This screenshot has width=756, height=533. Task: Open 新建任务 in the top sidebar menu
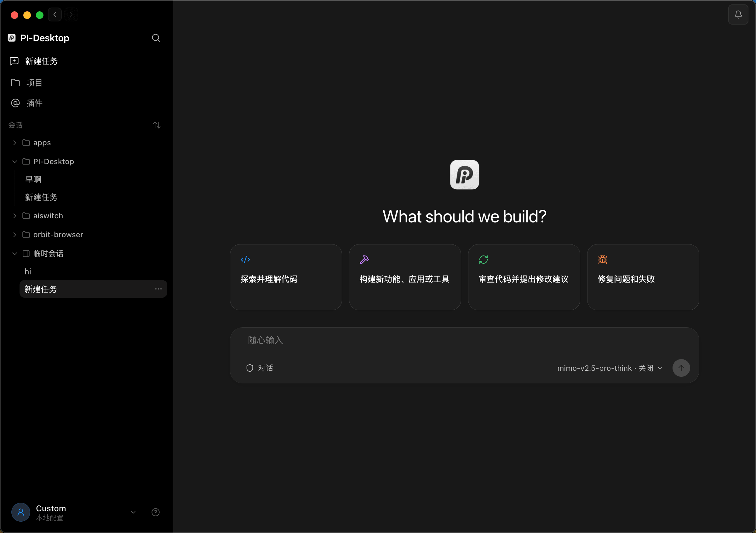click(86, 61)
